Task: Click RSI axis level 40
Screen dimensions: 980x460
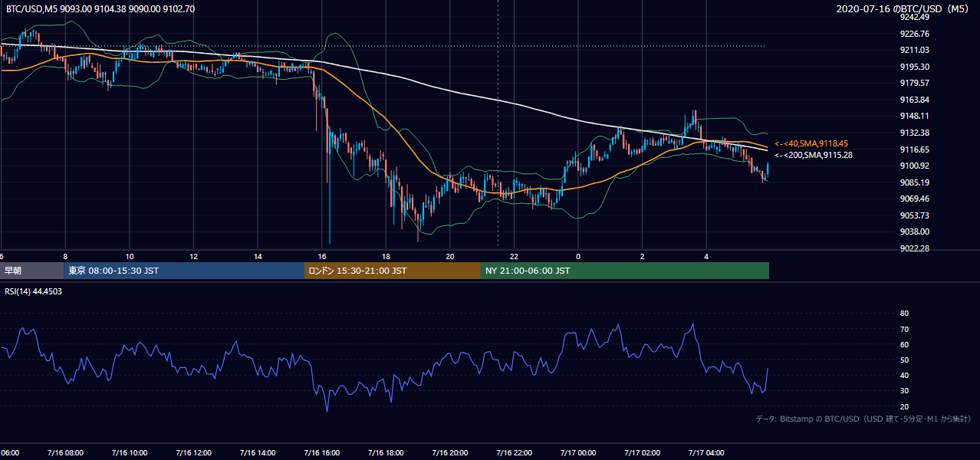Action: (x=904, y=375)
